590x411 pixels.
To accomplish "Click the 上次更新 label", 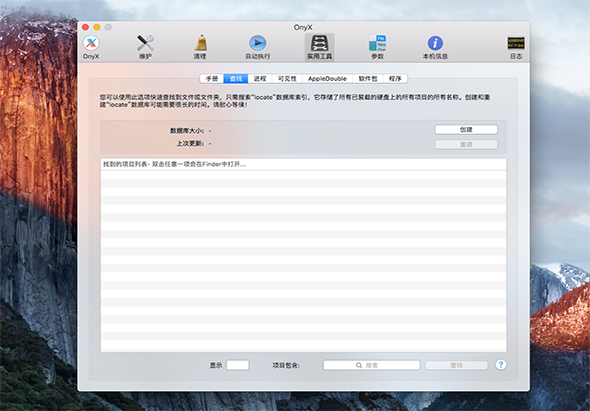I will coord(190,143).
